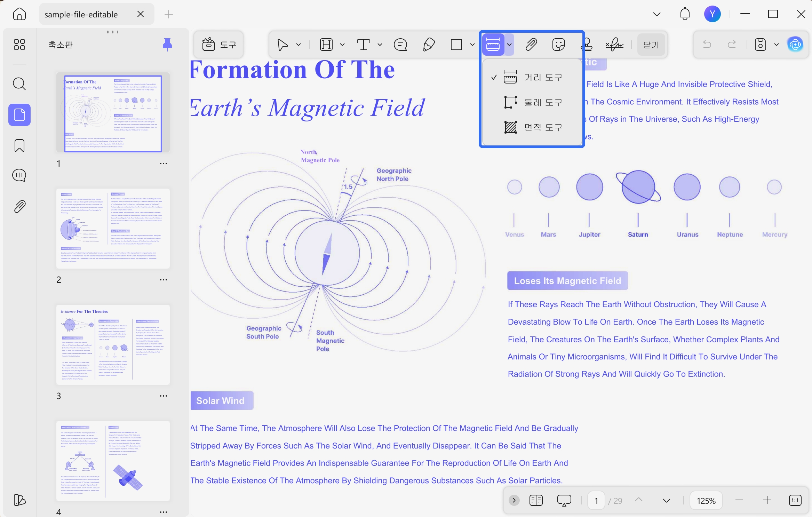The width and height of the screenshot is (812, 517).
Task: Open the layers icon at sidebar bottom
Action: (19, 500)
